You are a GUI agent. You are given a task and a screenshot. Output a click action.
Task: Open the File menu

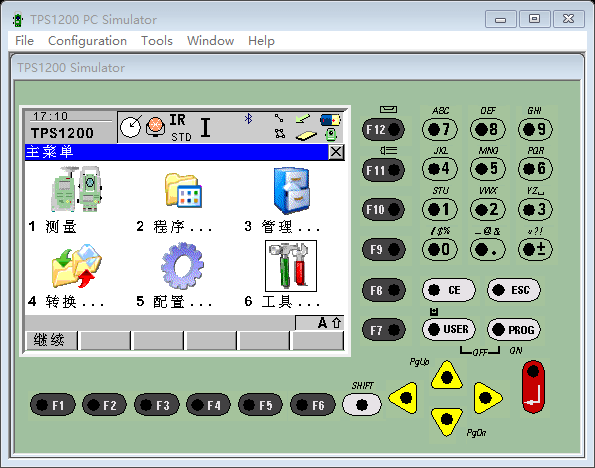[24, 41]
